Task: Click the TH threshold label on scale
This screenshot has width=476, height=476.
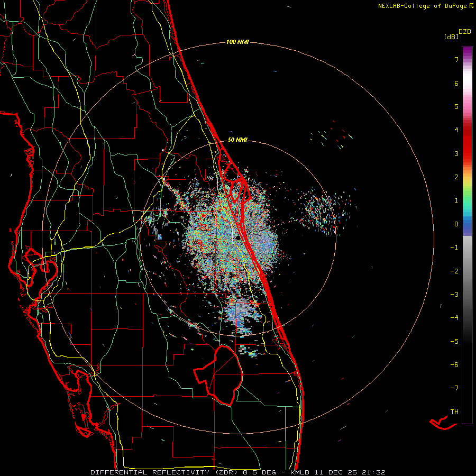Action: click(454, 412)
